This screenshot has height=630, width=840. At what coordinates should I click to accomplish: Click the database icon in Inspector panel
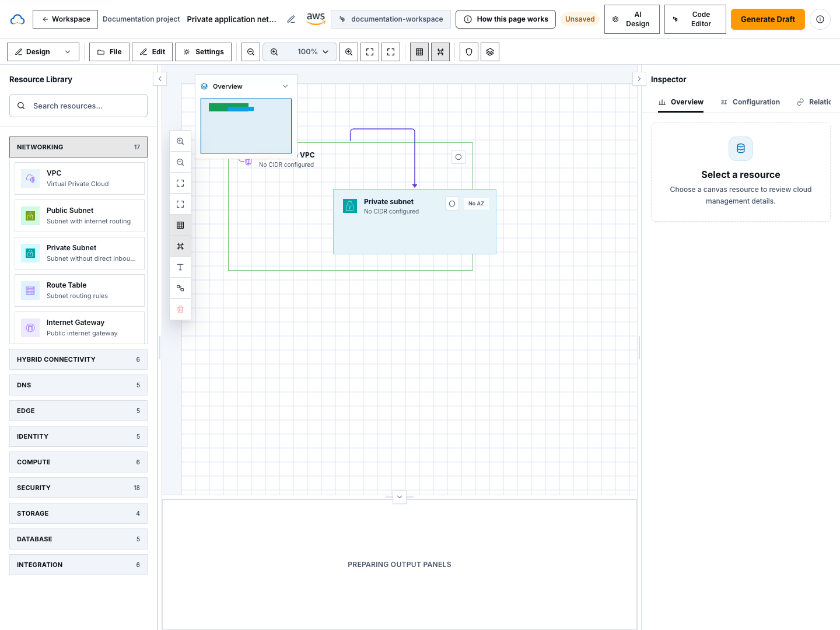pyautogui.click(x=741, y=149)
